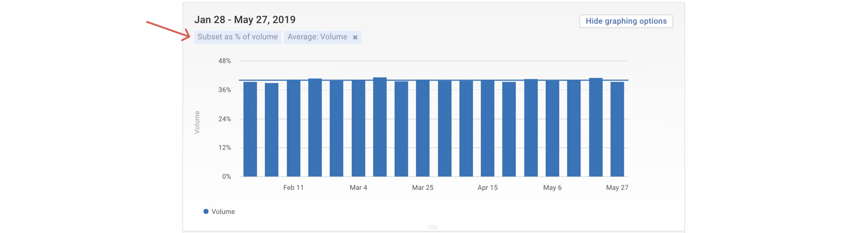
Task: Click the Hide graphing options button
Action: pyautogui.click(x=626, y=21)
